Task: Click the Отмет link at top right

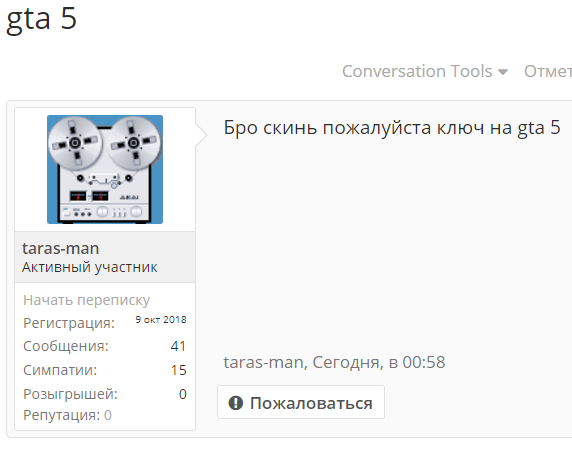Action: [x=548, y=71]
